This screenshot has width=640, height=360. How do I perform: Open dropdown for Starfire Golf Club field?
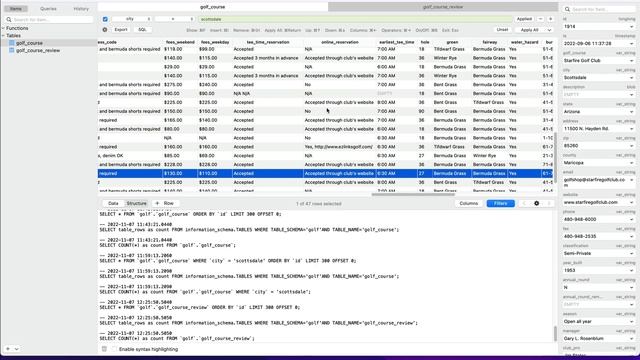(x=631, y=60)
